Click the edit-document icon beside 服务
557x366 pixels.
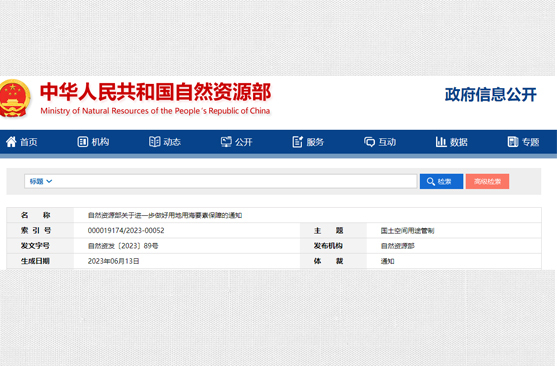(297, 142)
